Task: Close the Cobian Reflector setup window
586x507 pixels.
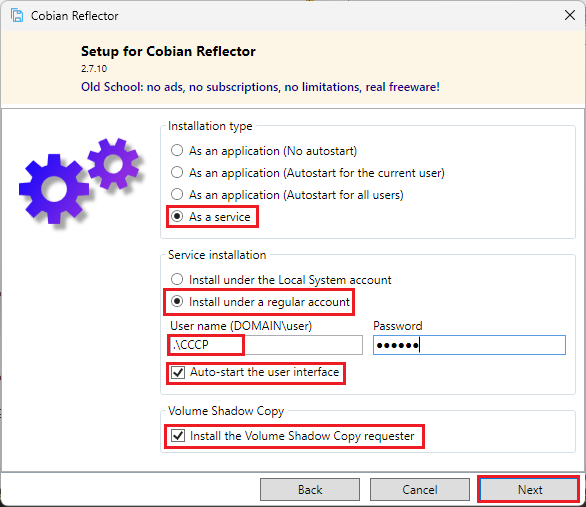Action: pos(570,15)
